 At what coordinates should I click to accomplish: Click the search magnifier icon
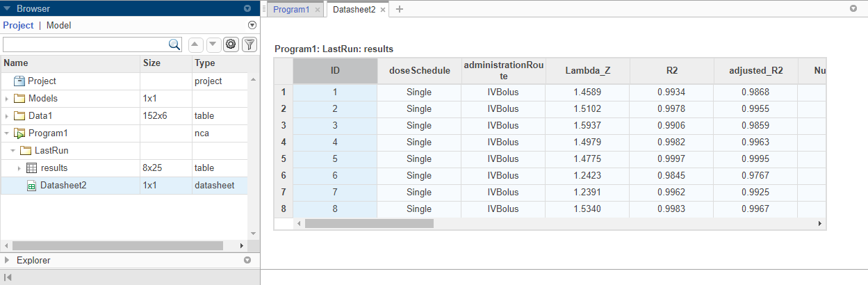(175, 44)
